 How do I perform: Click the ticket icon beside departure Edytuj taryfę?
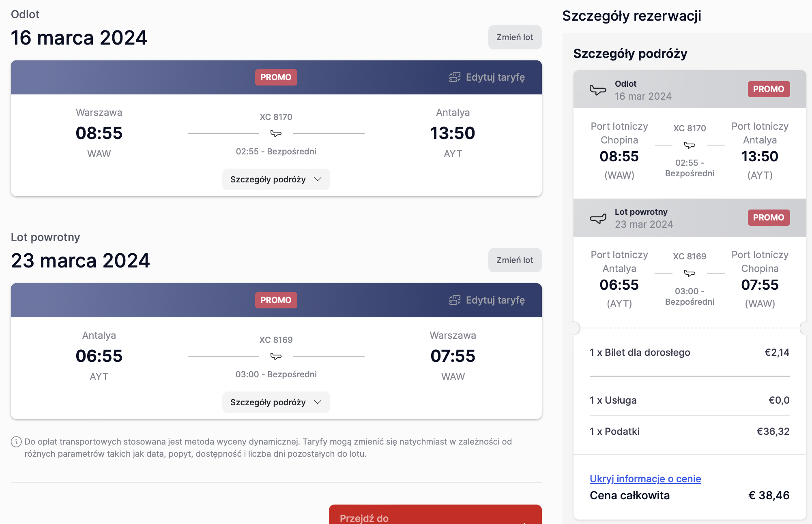click(x=455, y=77)
